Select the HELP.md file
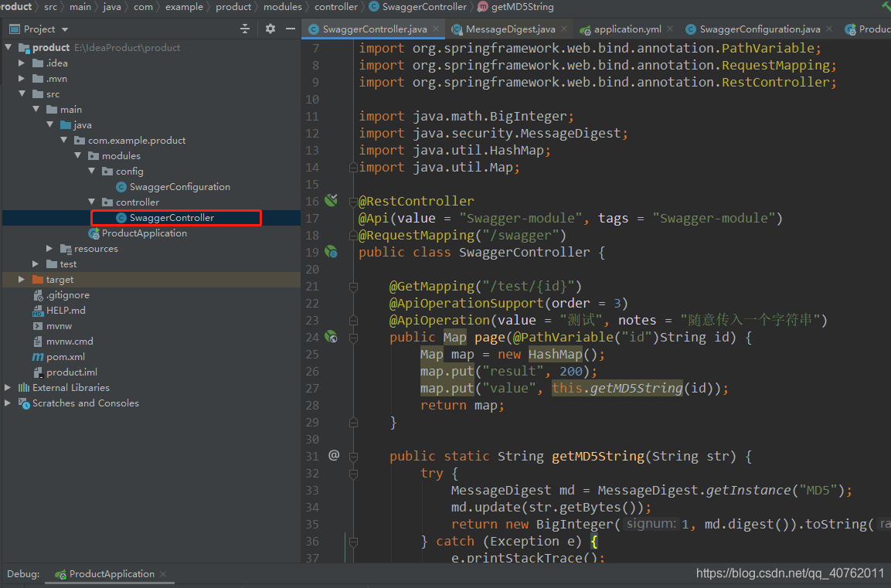 pyautogui.click(x=59, y=310)
